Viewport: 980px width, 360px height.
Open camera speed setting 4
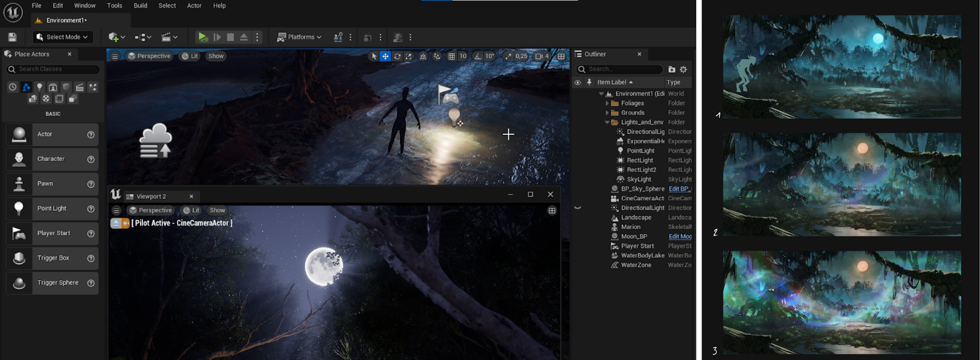(542, 56)
